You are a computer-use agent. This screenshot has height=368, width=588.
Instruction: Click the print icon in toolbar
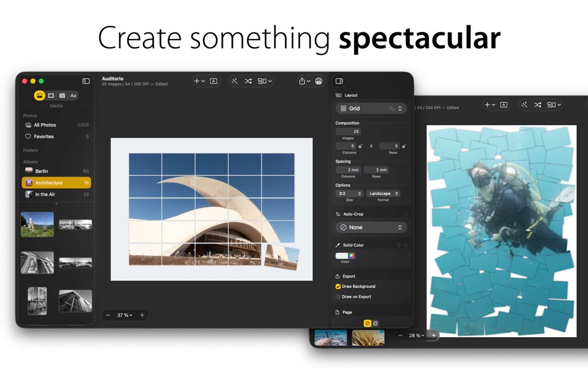coord(318,81)
